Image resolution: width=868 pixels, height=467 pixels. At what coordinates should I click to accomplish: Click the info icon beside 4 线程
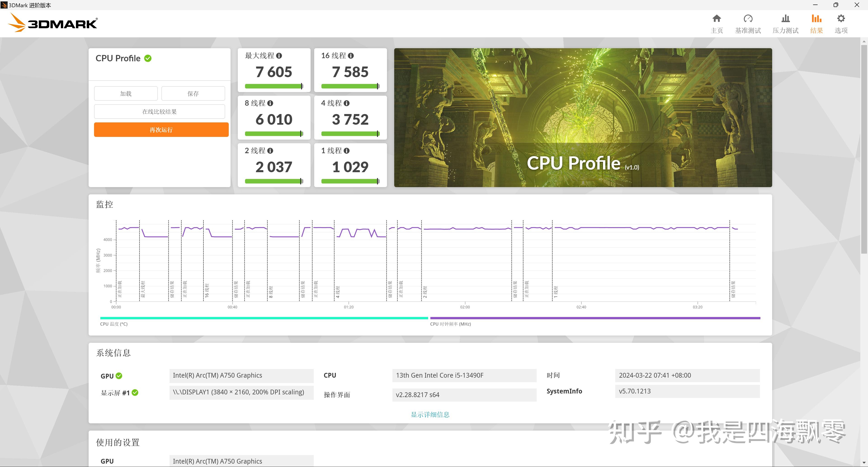[x=347, y=103]
